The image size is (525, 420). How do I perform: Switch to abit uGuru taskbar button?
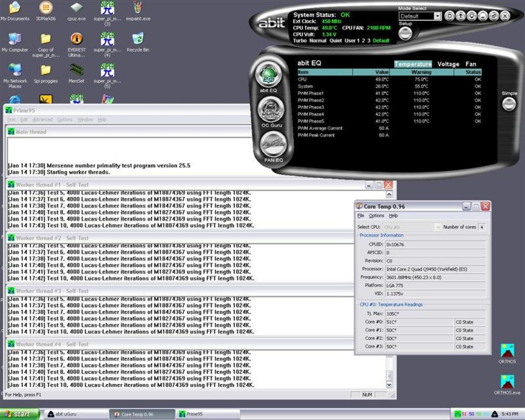tap(76, 414)
